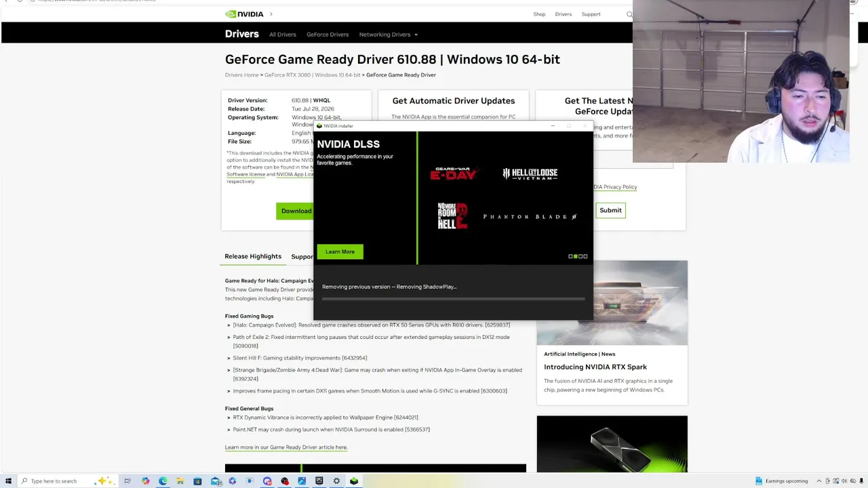Click the sparkle search highlights icon
The image size is (868, 488).
tap(104, 481)
